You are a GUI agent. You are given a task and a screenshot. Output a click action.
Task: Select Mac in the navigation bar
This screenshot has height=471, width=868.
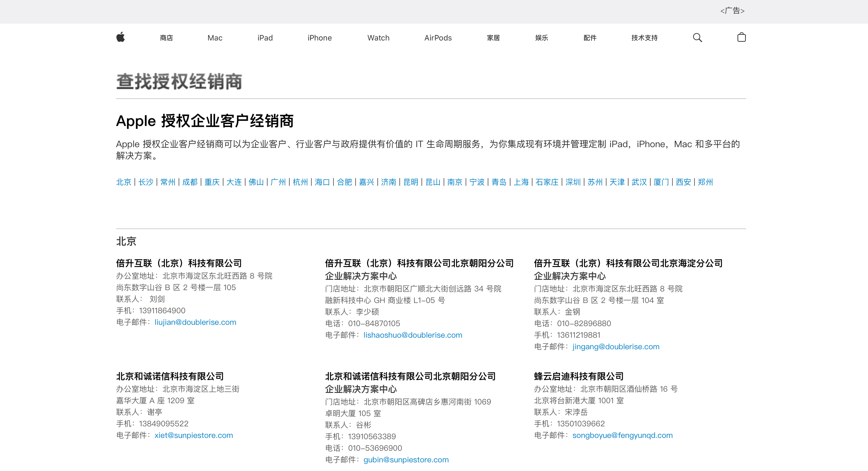pyautogui.click(x=215, y=38)
